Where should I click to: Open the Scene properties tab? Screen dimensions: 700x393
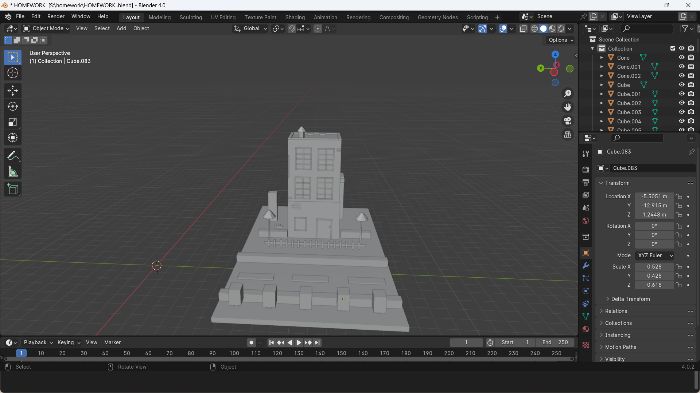pos(586,208)
